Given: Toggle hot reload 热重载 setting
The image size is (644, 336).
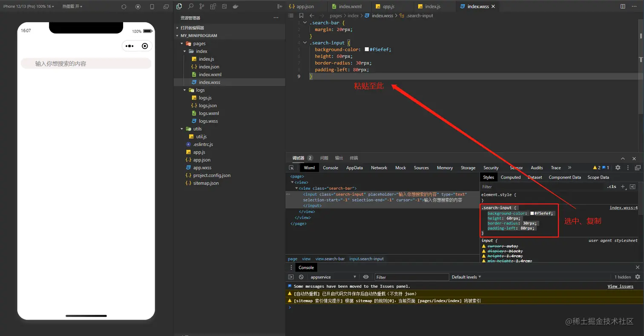Looking at the screenshot, I should (x=72, y=6).
